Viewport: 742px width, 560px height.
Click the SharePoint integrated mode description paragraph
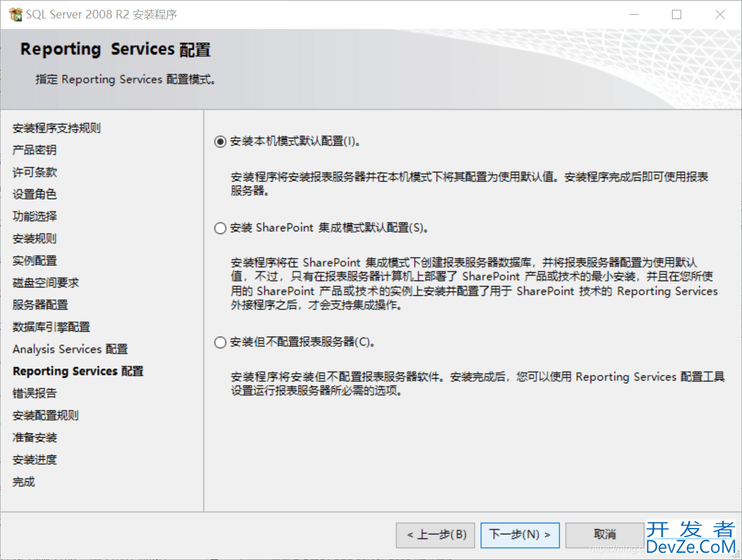[x=474, y=284]
